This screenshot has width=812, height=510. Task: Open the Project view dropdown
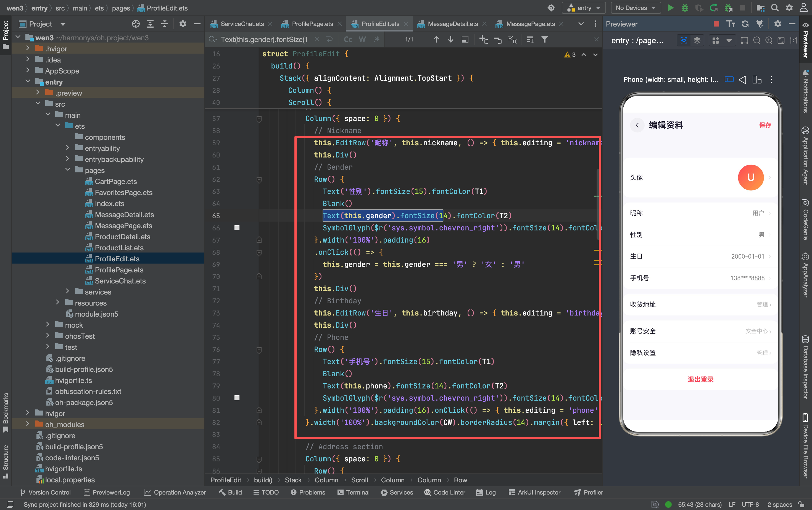63,24
